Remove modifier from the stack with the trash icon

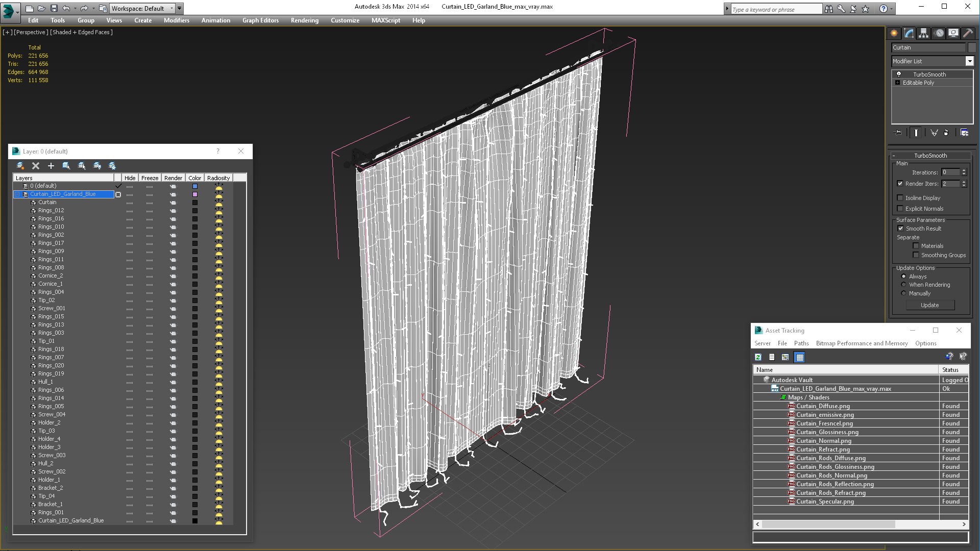coord(946,133)
